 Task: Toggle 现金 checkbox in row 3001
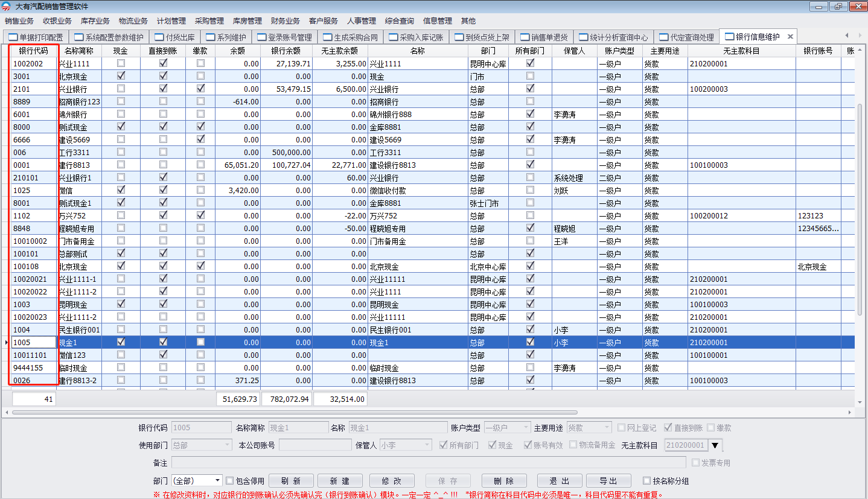click(121, 76)
